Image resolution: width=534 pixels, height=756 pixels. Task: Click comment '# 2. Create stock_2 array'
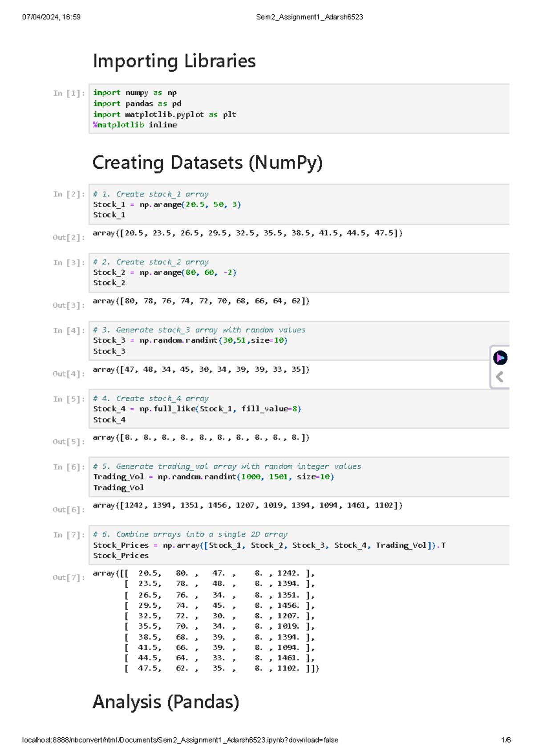pyautogui.click(x=151, y=262)
